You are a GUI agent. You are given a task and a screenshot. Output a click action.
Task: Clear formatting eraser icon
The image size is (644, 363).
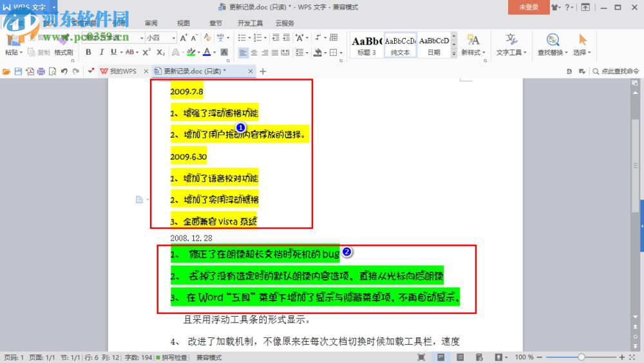click(x=207, y=38)
